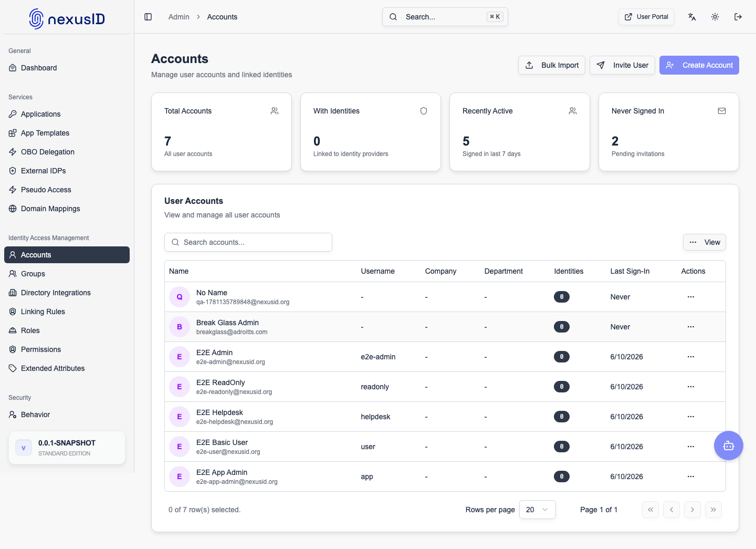Screen dimensions: 756x549
Task: Click the breakglass@adroitts.com email
Action: (x=232, y=332)
